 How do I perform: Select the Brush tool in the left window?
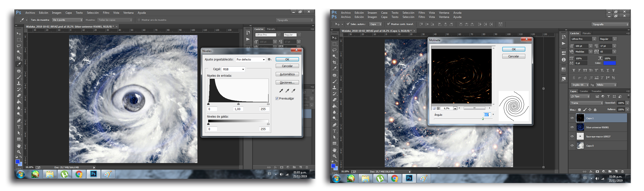coord(19,77)
